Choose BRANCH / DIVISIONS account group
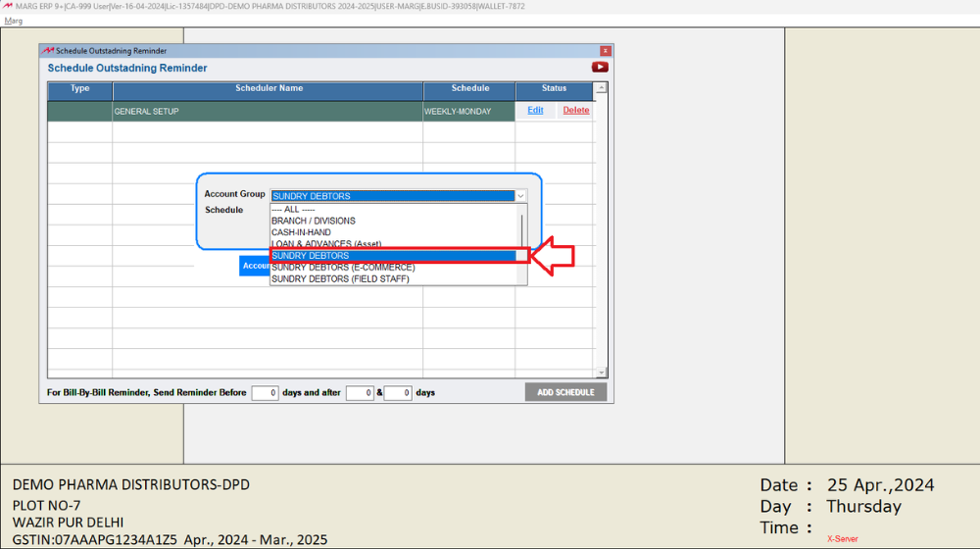The image size is (980, 549). (314, 221)
